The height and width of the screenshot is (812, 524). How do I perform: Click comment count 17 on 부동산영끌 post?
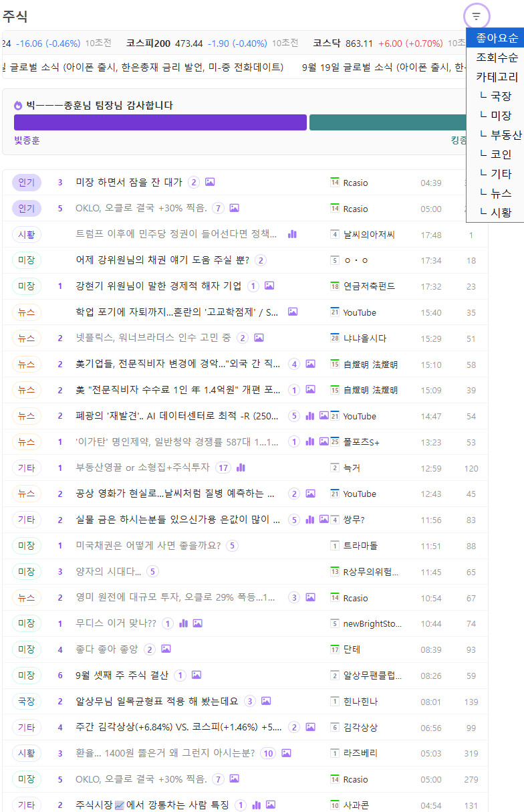pyautogui.click(x=223, y=468)
